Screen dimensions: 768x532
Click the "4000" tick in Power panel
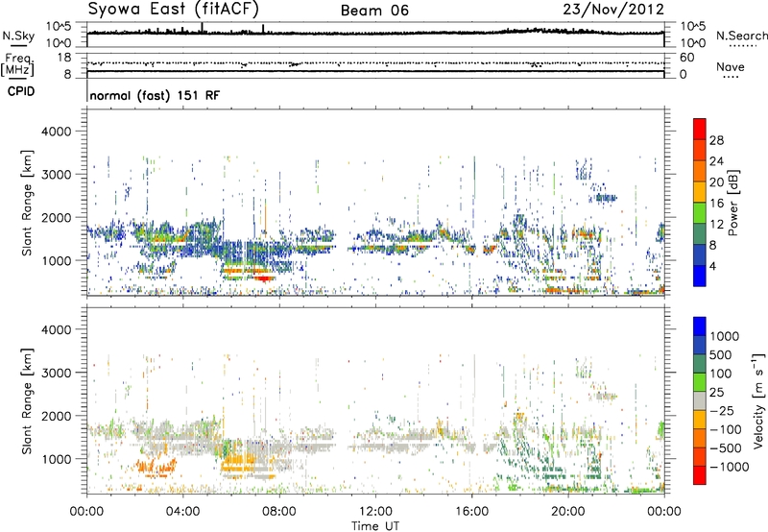tap(57, 132)
